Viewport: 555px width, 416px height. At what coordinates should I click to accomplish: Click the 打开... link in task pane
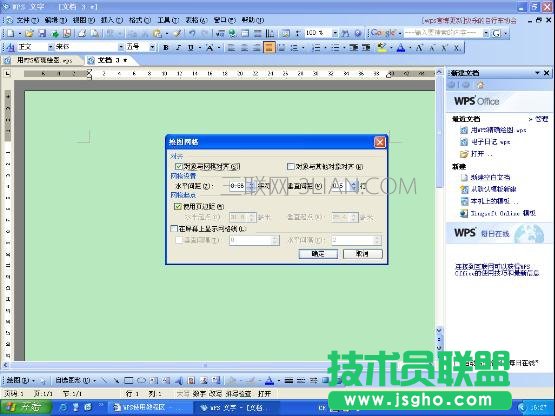[481, 154]
